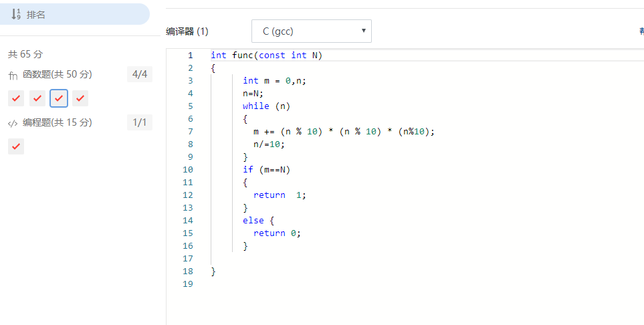
Task: Open the first function question checkmark
Action: [x=16, y=99]
